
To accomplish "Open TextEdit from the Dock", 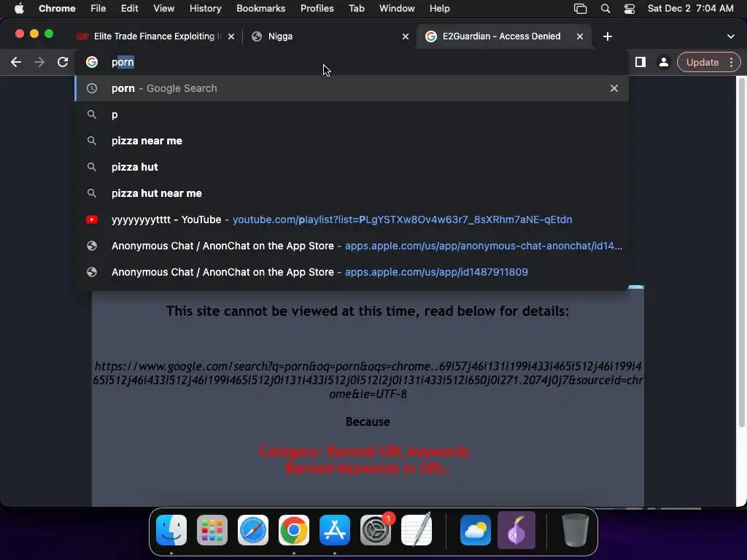I will [x=417, y=530].
